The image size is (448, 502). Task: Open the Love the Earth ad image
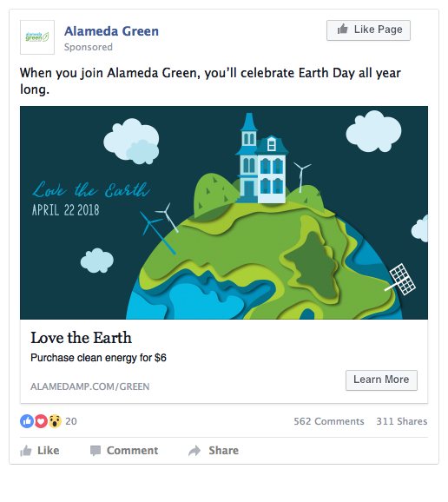(x=224, y=213)
